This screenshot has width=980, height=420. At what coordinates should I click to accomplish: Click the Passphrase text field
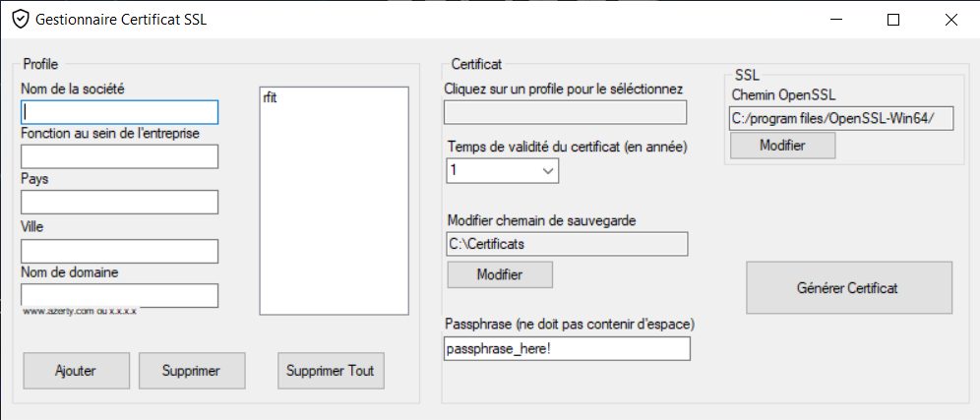pos(567,349)
